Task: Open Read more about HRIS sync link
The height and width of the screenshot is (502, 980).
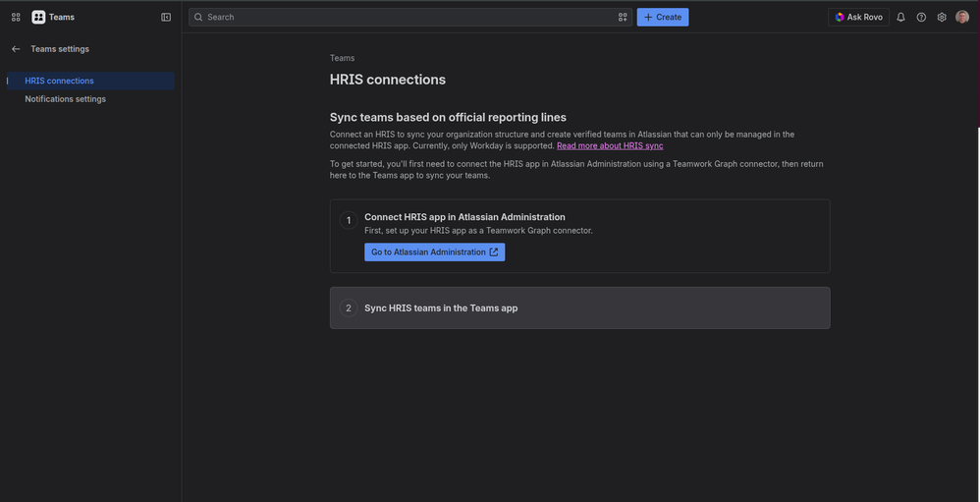Action: (610, 145)
